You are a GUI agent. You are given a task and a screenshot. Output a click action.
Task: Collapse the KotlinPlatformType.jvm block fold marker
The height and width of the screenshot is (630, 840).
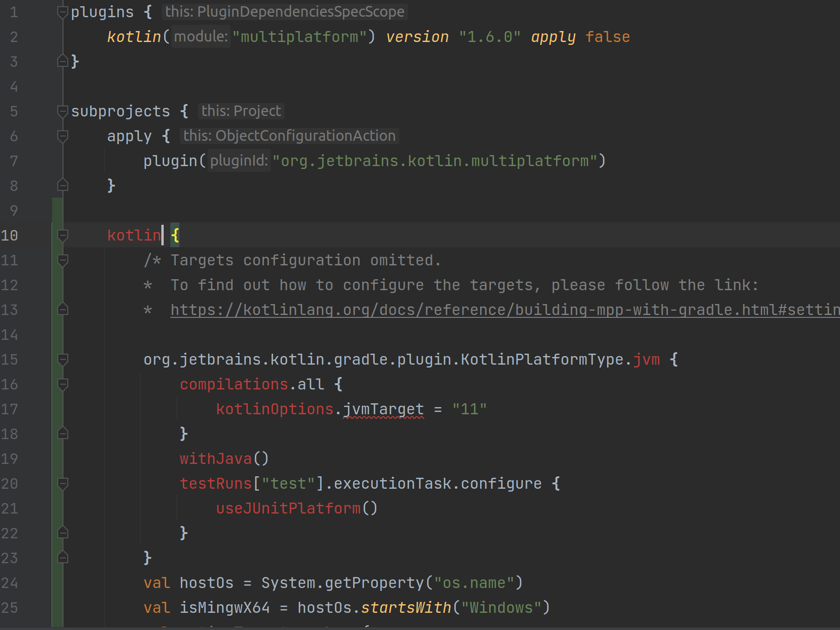pyautogui.click(x=62, y=359)
